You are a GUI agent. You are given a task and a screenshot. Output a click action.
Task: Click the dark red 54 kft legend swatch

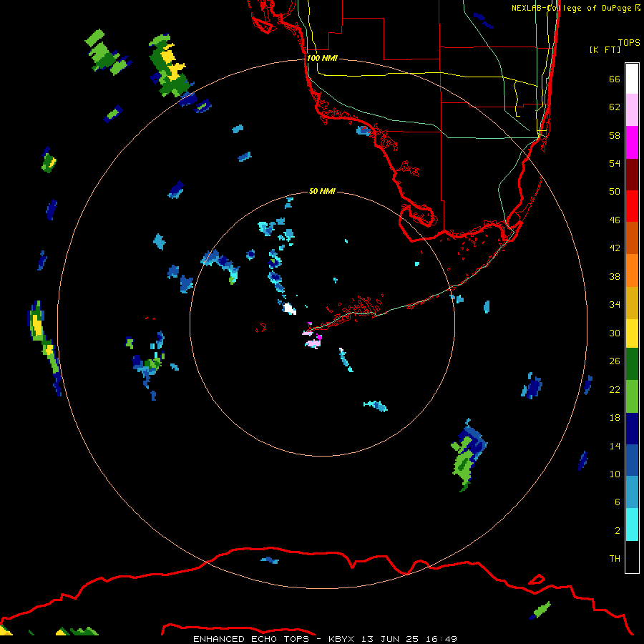632,174
